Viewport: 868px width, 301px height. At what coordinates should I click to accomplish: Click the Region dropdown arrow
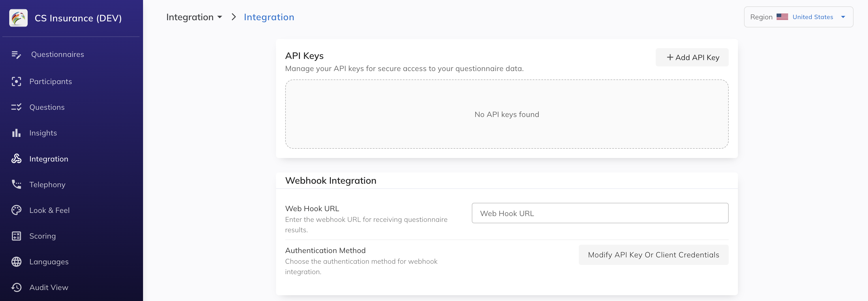pyautogui.click(x=843, y=17)
